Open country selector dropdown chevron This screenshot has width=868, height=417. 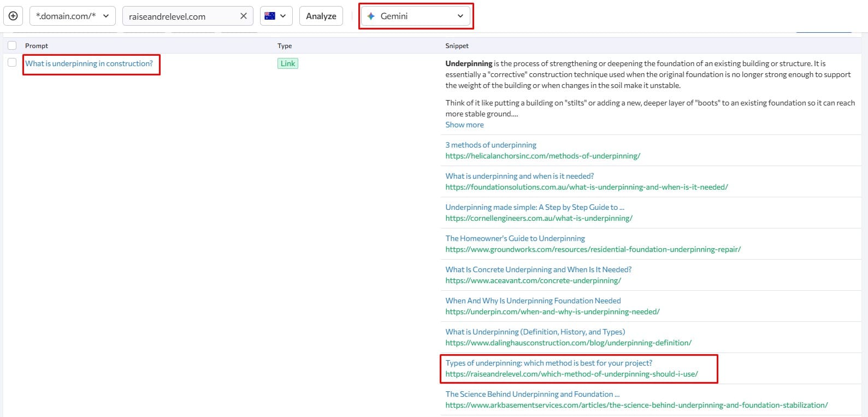point(283,16)
